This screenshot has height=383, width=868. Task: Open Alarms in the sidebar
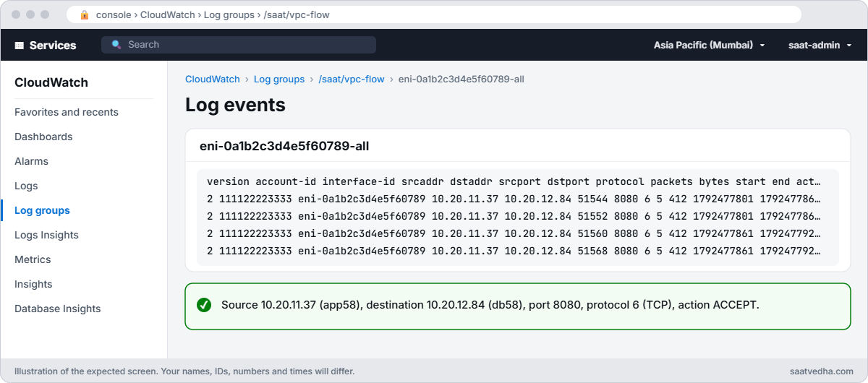31,161
